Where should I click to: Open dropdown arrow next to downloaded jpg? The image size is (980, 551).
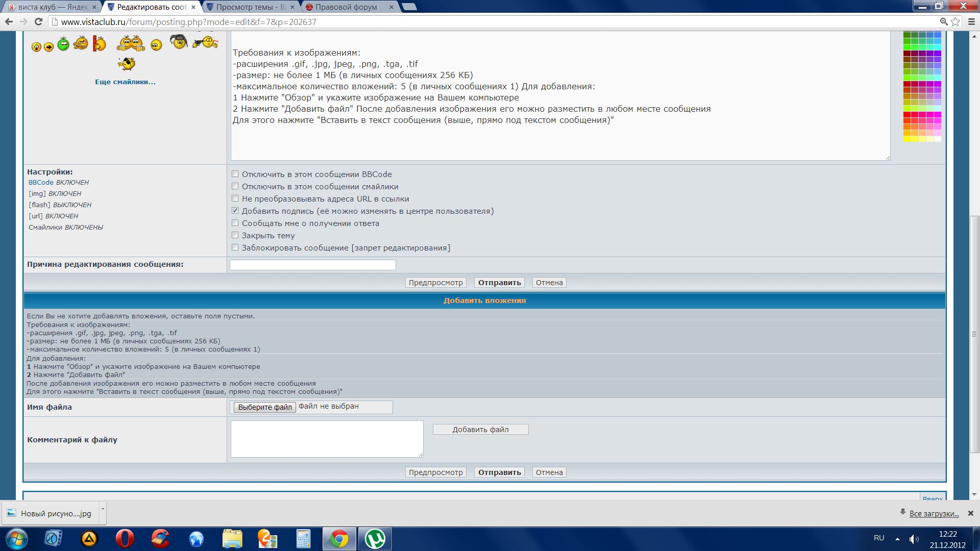click(103, 509)
